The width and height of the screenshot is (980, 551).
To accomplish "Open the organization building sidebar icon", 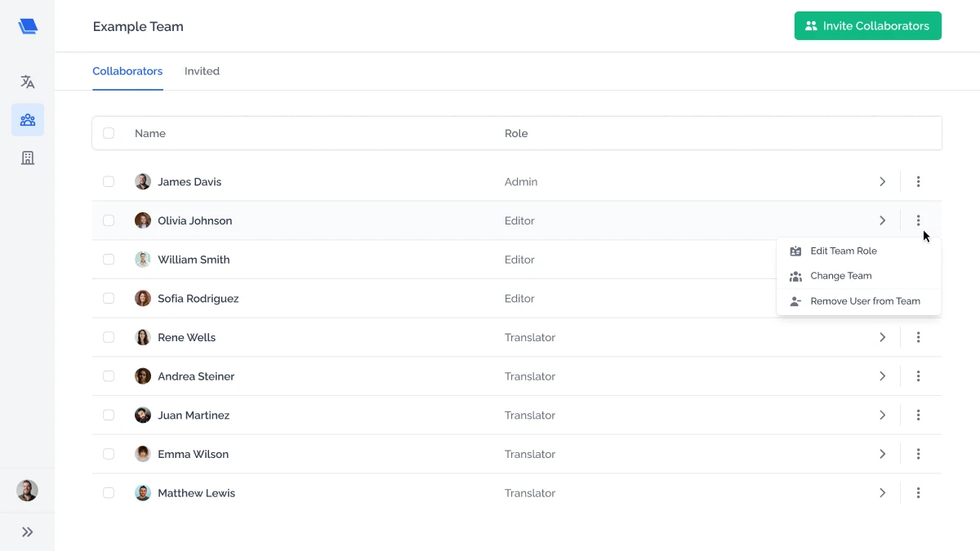I will [x=28, y=158].
